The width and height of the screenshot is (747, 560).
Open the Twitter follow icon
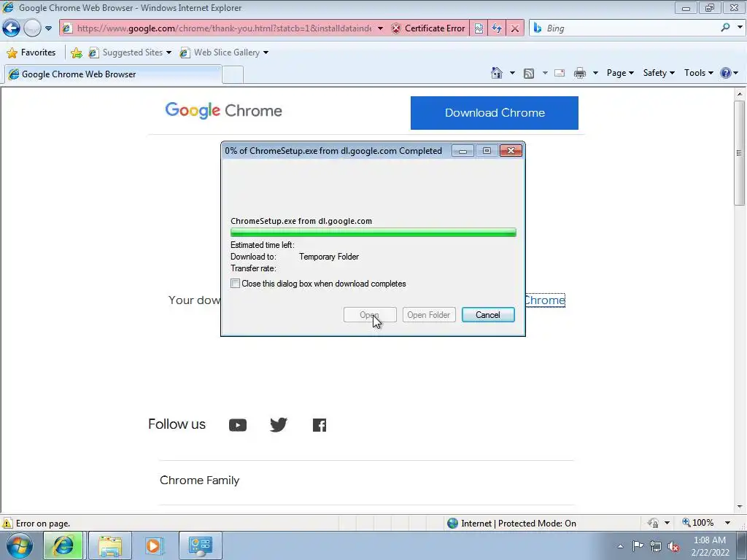[x=279, y=424]
